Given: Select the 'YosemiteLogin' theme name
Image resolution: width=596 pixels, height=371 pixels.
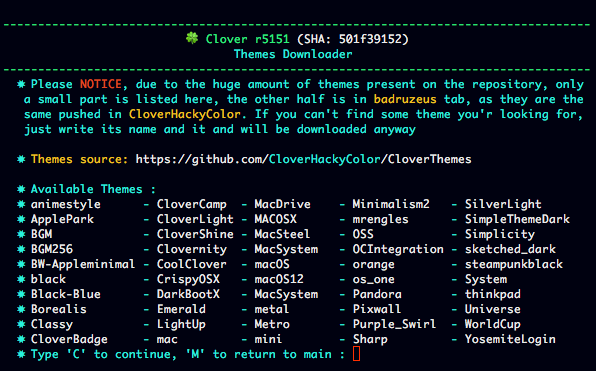Looking at the screenshot, I should (510, 339).
